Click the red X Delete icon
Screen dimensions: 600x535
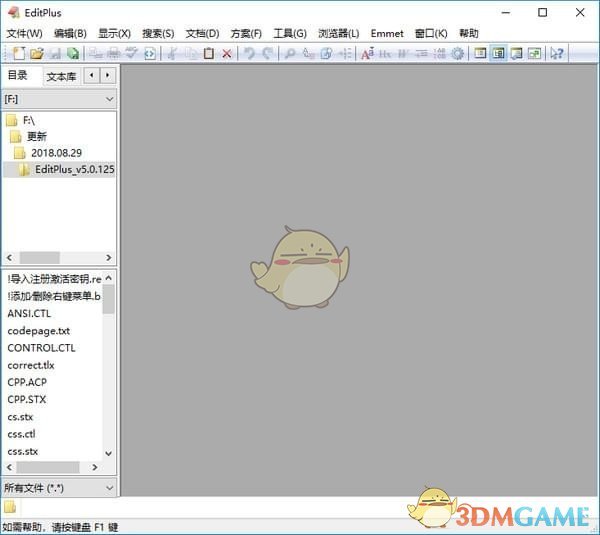227,53
